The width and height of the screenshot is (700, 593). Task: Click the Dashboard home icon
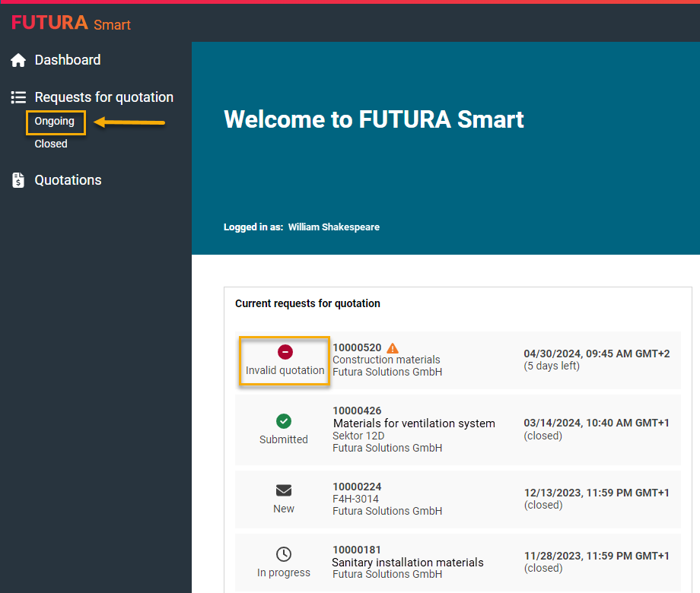18,60
